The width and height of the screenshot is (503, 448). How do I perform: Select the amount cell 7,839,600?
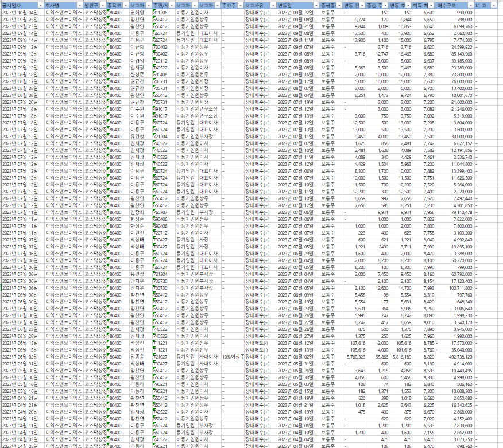pos(455,426)
